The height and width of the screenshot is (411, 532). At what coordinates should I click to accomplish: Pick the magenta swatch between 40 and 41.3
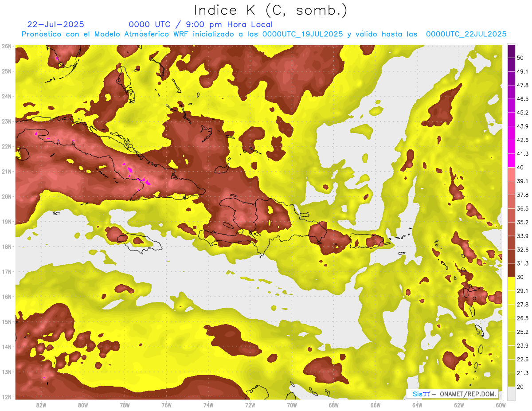511,160
